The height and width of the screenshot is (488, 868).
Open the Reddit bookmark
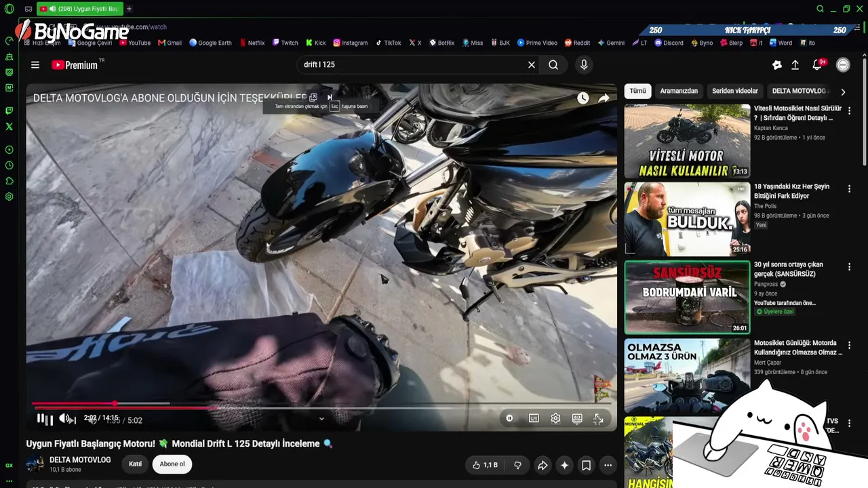[577, 43]
